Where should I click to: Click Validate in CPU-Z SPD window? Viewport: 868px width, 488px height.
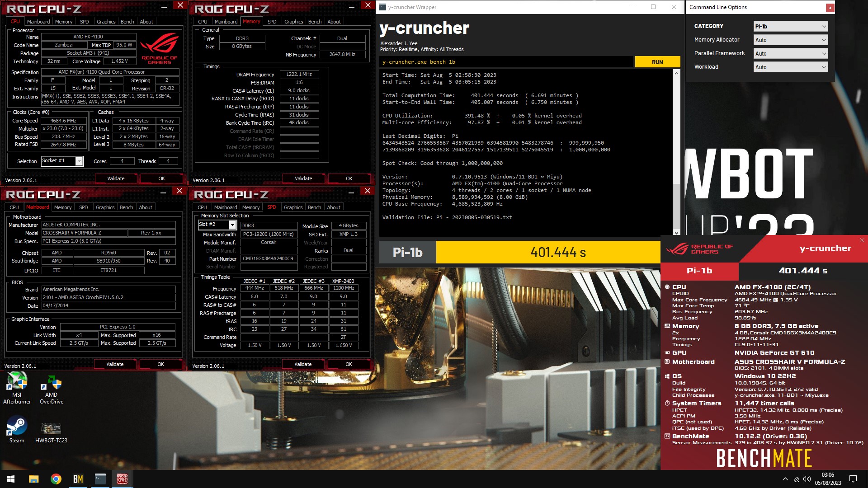(303, 364)
